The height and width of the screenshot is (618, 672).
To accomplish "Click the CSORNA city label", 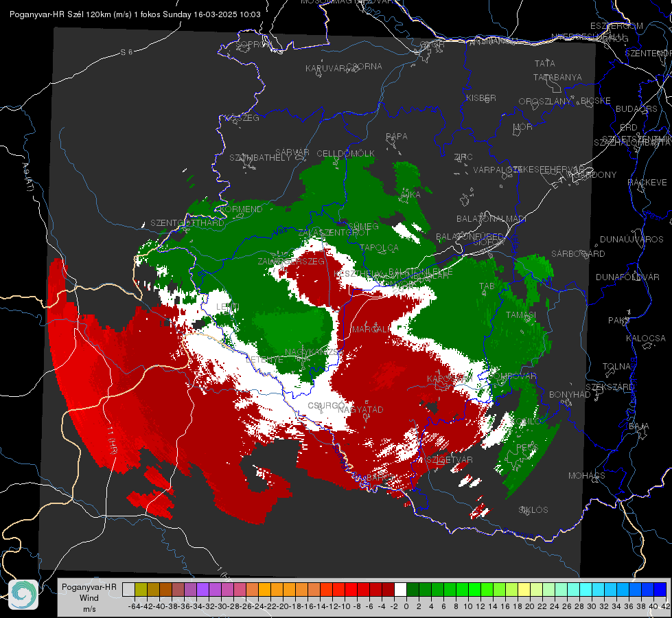I will click(x=364, y=67).
